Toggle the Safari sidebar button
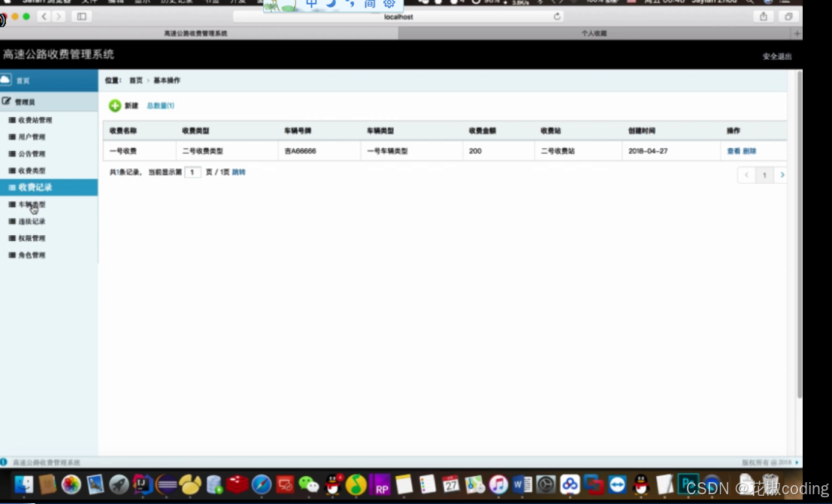The height and width of the screenshot is (504, 832). point(81,17)
